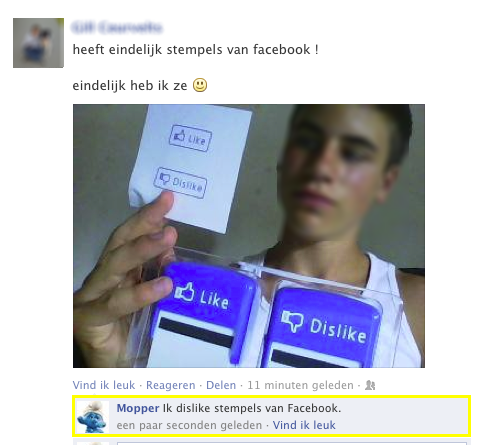Click the smiley emoticon after 'heb ik ze'
The image size is (486, 445).
(200, 85)
